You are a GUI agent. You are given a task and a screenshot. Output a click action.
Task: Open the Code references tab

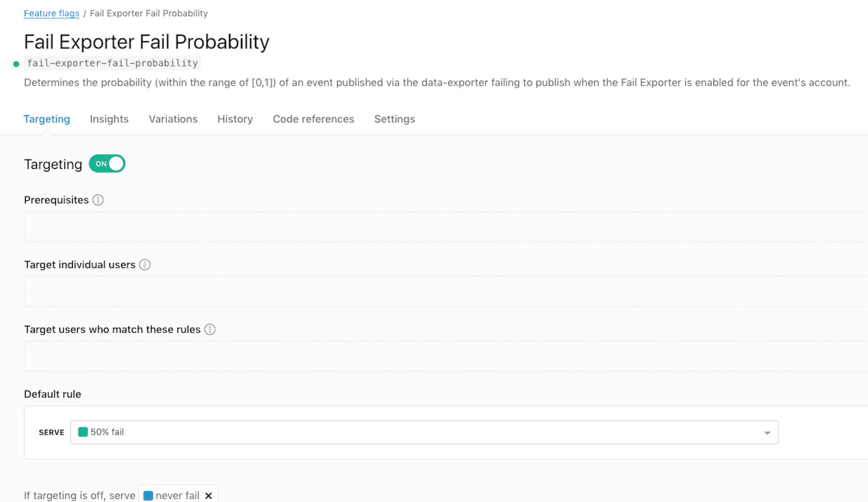point(313,119)
